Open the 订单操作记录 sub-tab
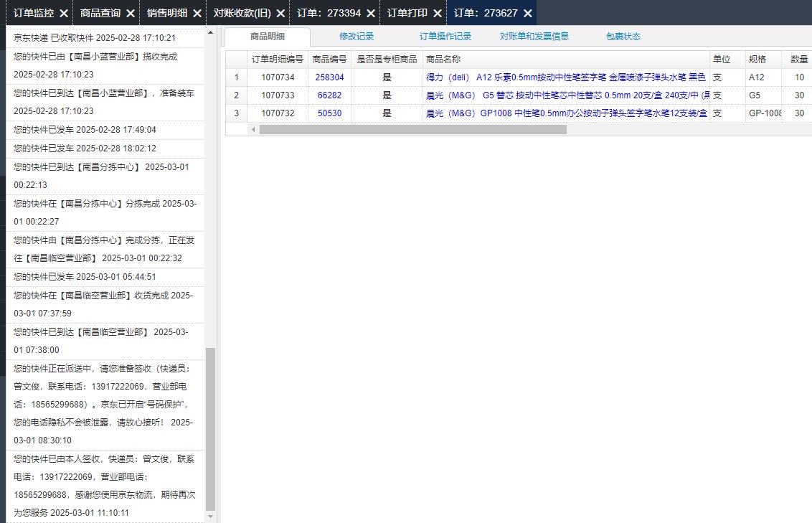 tap(445, 37)
